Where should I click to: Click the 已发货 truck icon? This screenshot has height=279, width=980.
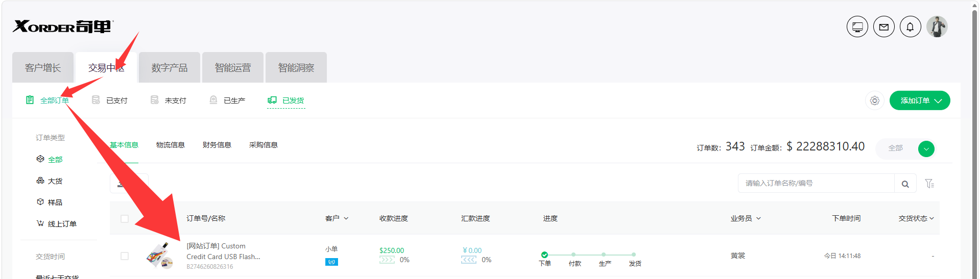click(272, 100)
